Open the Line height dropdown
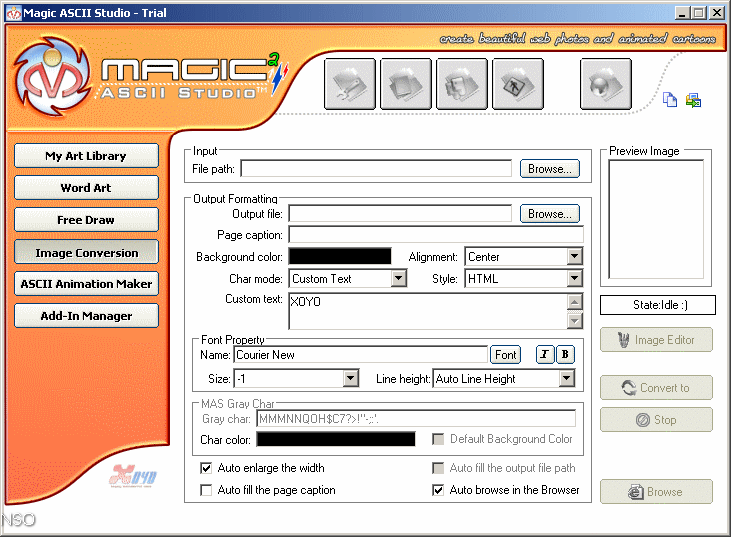Image resolution: width=731 pixels, height=537 pixels. 566,378
